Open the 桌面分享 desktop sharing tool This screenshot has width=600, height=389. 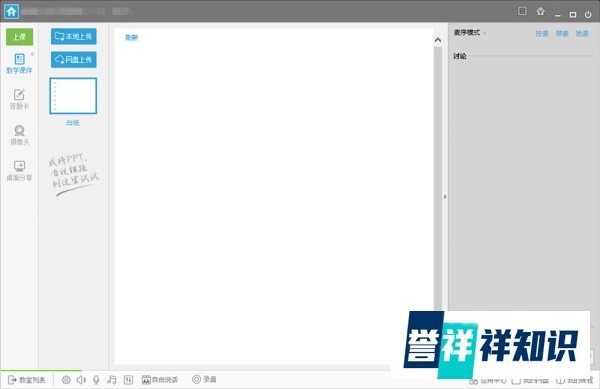(19, 171)
